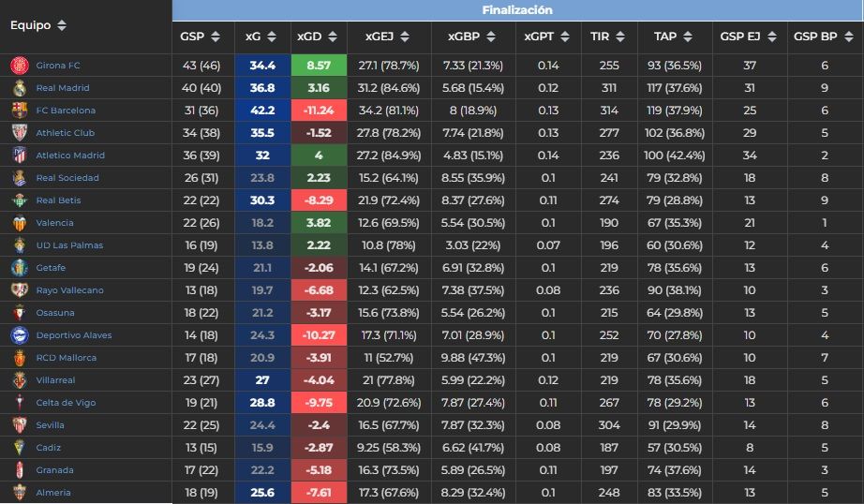Click the FC Barcelona crest icon
This screenshot has width=864, height=504.
point(19,111)
